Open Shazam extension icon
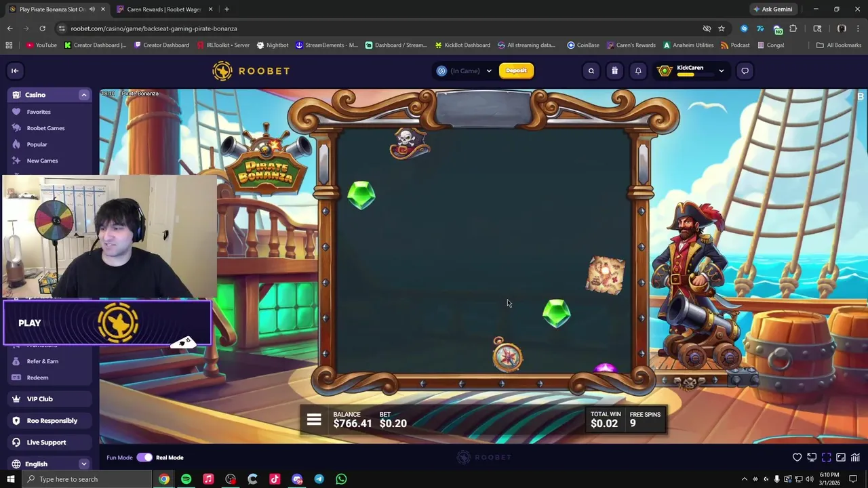This screenshot has height=488, width=868. (744, 28)
